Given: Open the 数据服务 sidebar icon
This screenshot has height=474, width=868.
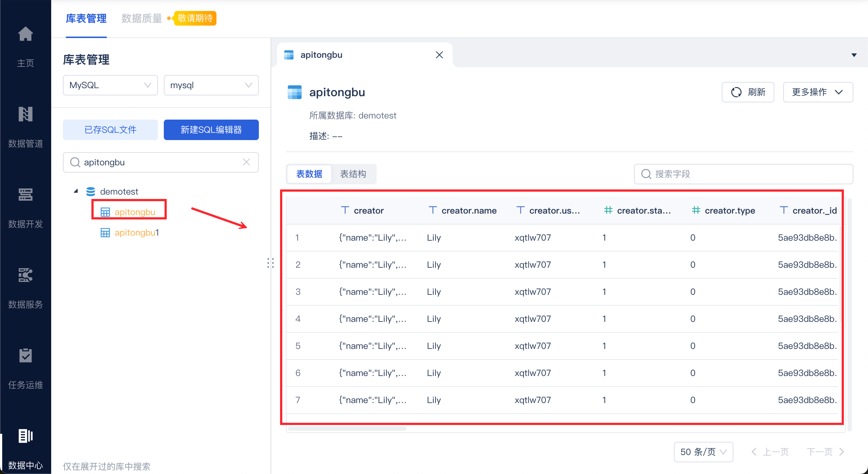Looking at the screenshot, I should [x=25, y=275].
